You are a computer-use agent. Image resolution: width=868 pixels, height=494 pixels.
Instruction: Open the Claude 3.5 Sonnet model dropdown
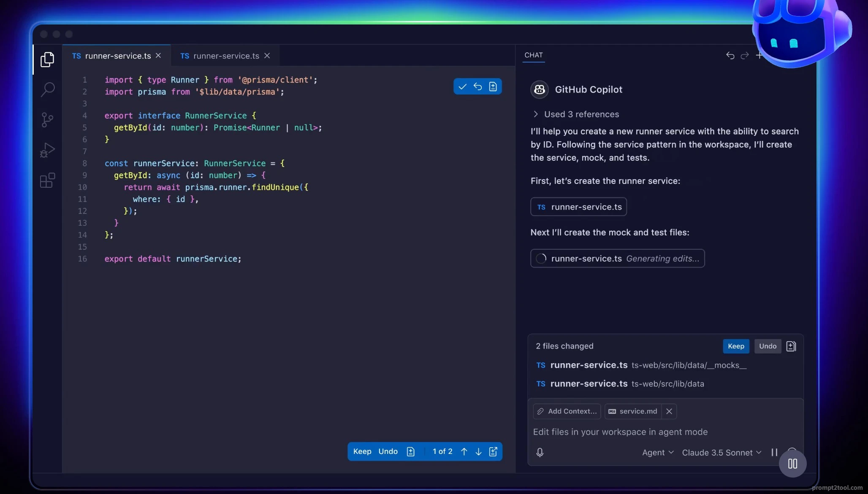(722, 452)
